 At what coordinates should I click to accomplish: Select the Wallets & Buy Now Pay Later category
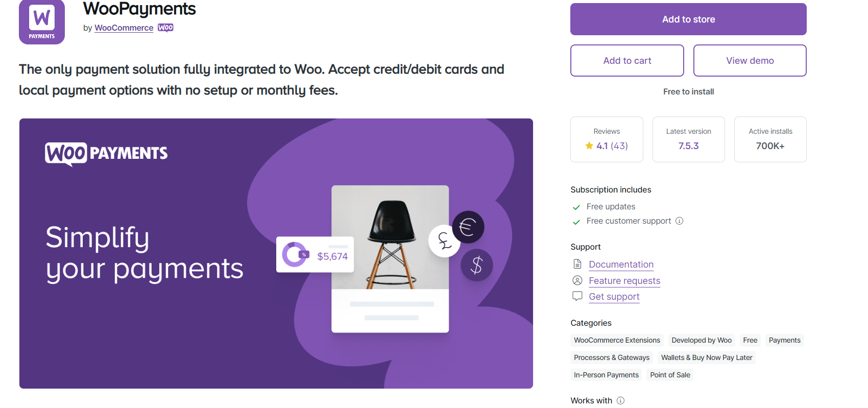pos(707,357)
